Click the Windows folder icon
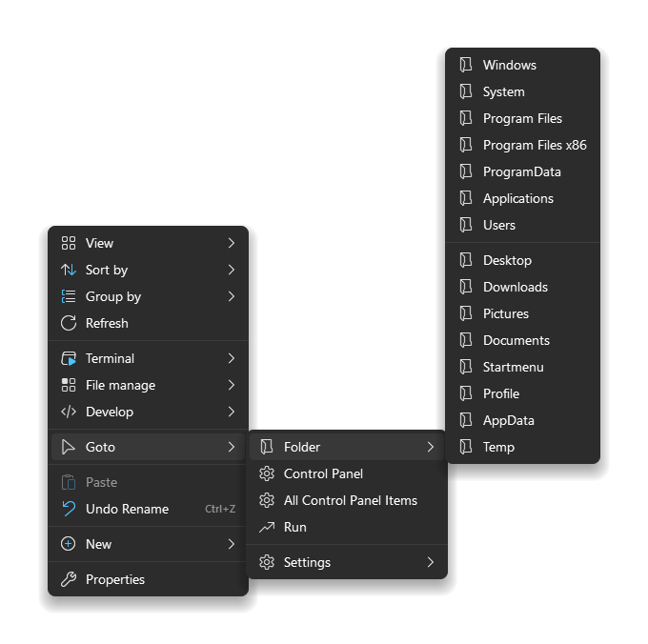This screenshot has height=644, width=648. [x=466, y=66]
